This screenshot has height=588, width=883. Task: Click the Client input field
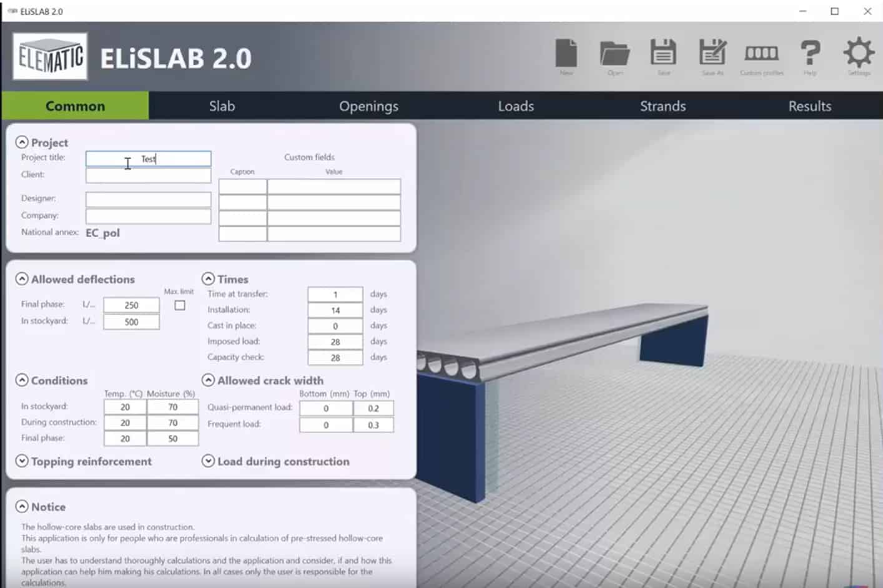point(148,175)
